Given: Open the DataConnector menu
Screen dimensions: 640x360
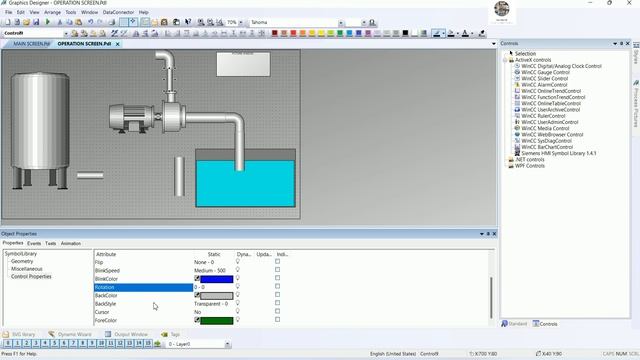Looking at the screenshot, I should coord(118,12).
